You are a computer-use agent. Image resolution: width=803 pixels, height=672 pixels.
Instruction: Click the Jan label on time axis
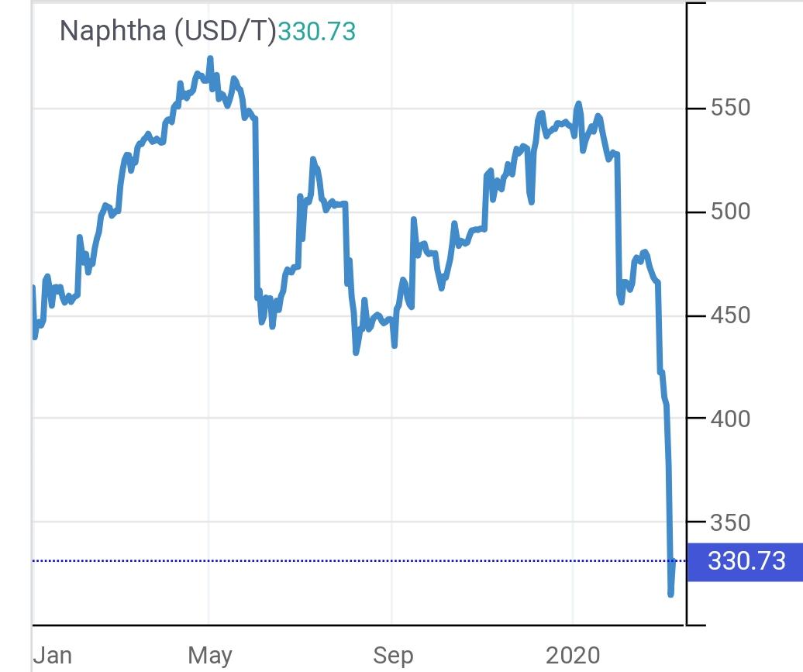point(53,656)
